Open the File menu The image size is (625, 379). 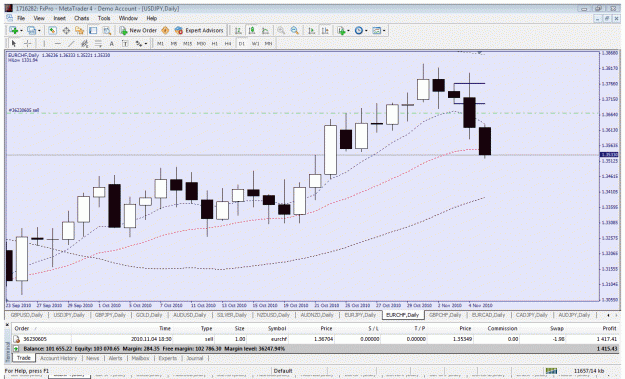(x=21, y=18)
